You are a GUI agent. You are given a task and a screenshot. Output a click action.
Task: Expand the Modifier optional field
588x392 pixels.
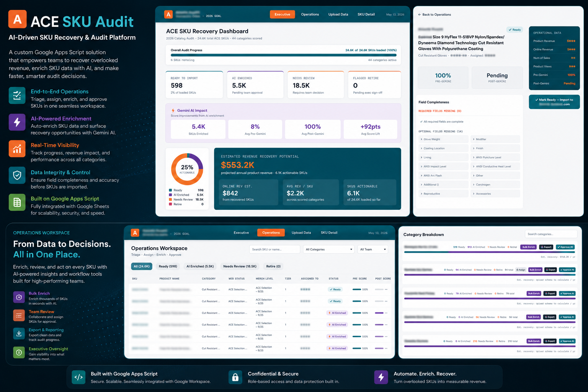(x=495, y=139)
